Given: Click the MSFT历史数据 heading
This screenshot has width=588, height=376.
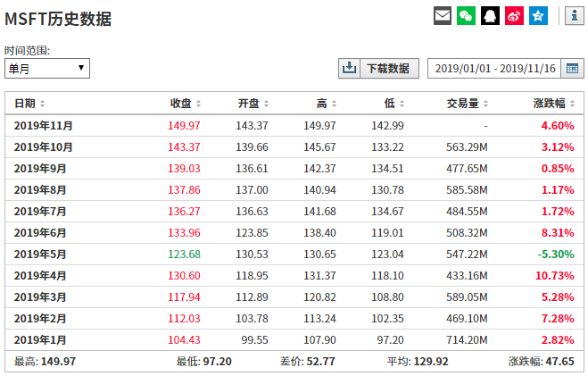Looking at the screenshot, I should (58, 19).
